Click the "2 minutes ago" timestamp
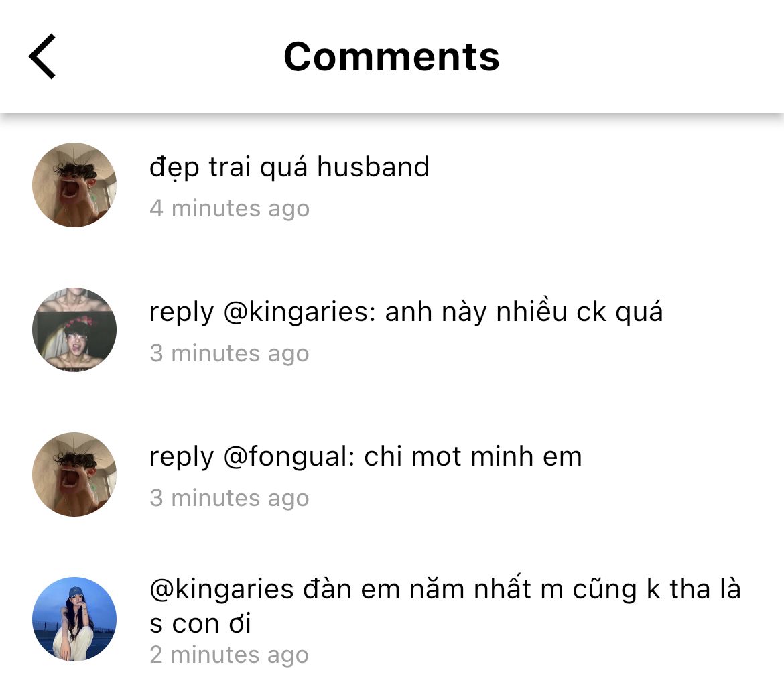The height and width of the screenshot is (695, 784). tap(229, 655)
